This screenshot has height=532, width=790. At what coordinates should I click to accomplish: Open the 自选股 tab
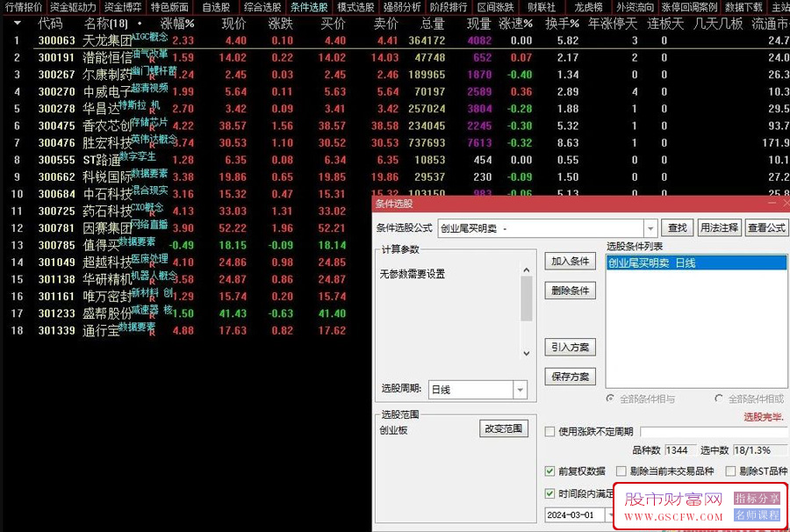[x=216, y=7]
